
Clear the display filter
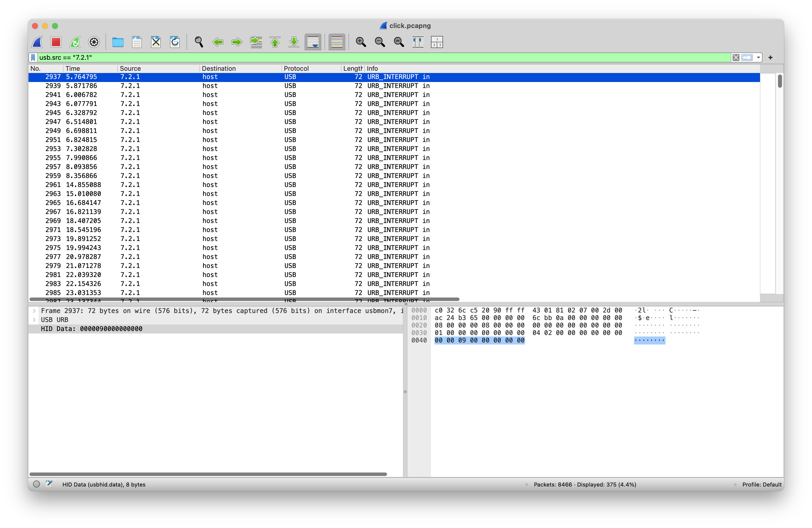click(736, 57)
